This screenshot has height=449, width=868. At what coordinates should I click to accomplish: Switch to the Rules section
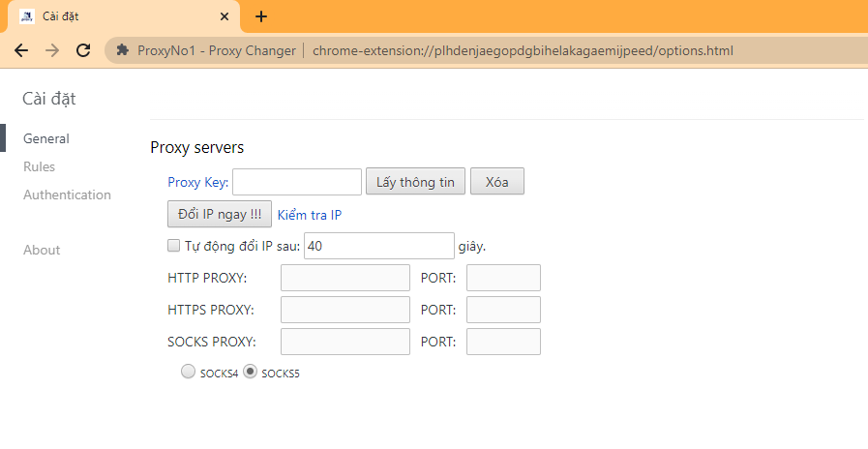click(x=40, y=166)
